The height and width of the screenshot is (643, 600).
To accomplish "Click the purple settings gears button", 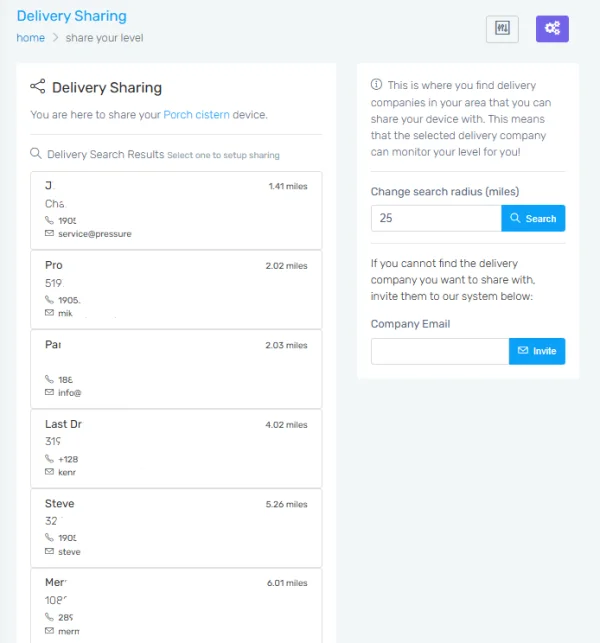I will [552, 29].
